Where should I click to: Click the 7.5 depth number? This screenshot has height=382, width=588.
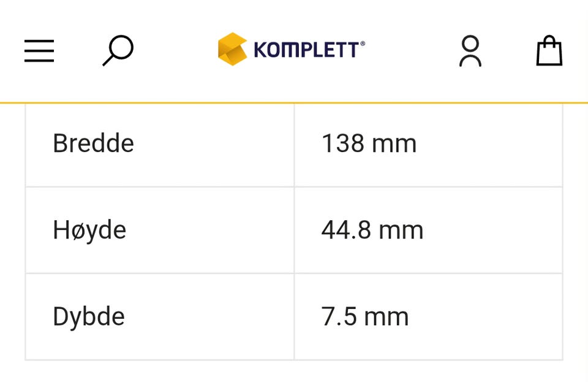click(x=339, y=317)
